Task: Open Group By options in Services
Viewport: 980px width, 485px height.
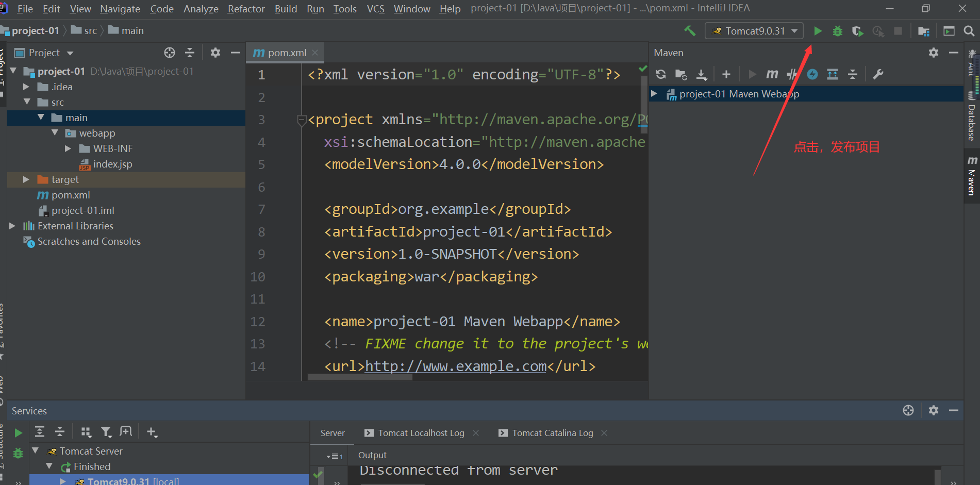Action: (x=86, y=432)
